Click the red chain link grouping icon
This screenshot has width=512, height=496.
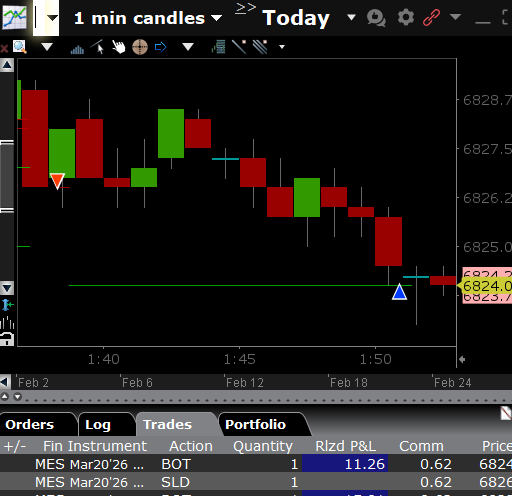(431, 17)
